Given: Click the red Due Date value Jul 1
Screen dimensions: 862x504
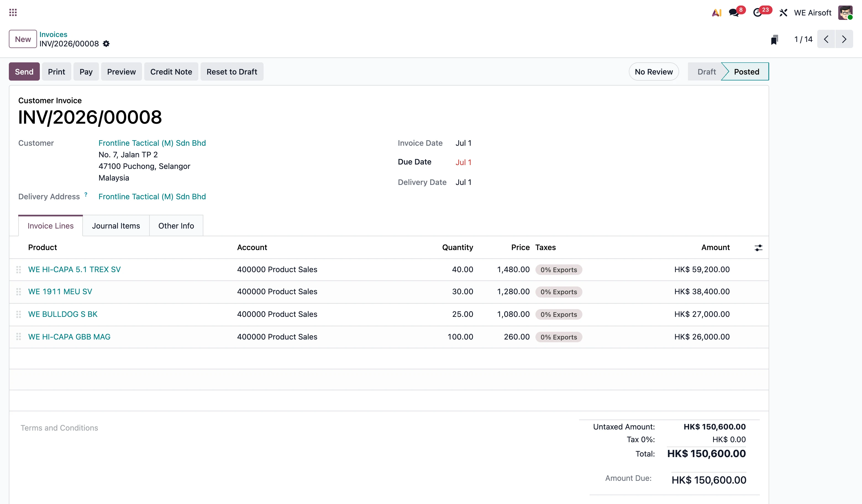Looking at the screenshot, I should pos(464,162).
